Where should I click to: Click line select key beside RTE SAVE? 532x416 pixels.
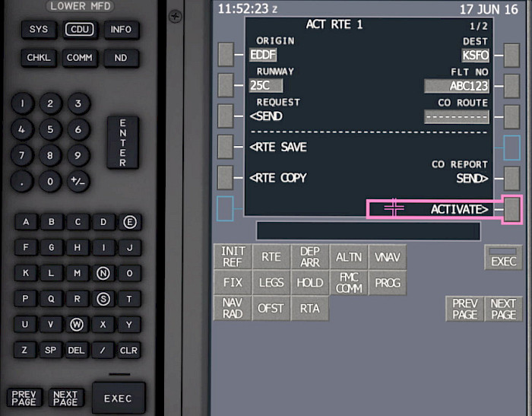226,147
